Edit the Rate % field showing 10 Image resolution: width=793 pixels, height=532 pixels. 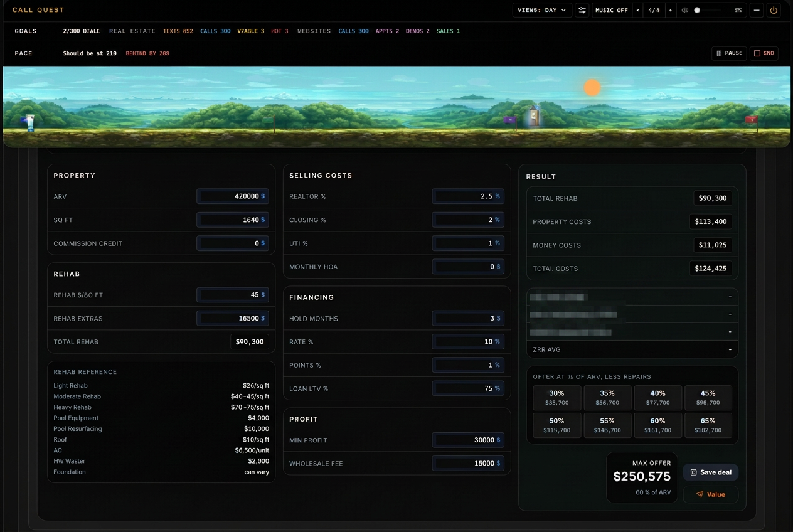click(468, 342)
